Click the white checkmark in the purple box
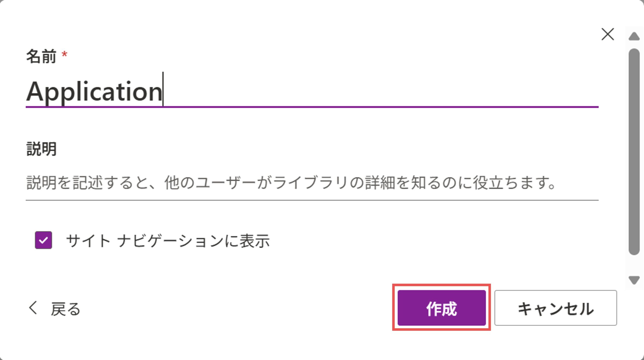Screen dimensions: 644x360 click(44, 240)
